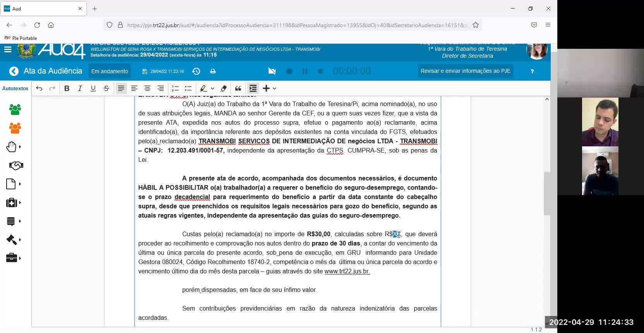Toggle underline formatting
This screenshot has height=333, width=644.
pos(93,88)
